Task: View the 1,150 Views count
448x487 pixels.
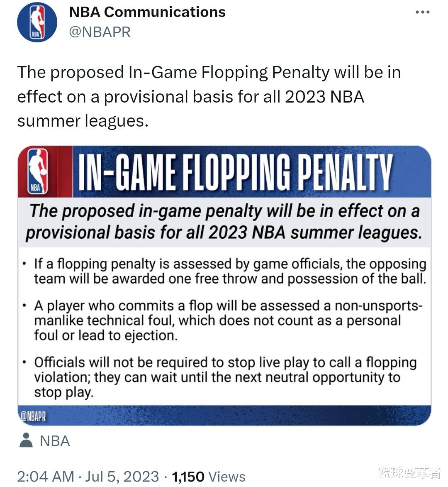Action: [x=209, y=477]
